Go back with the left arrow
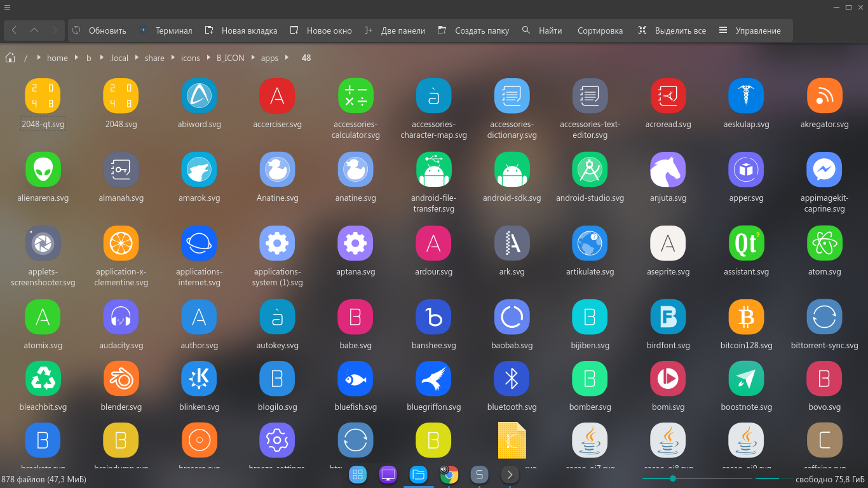The image size is (868, 488). point(14,30)
